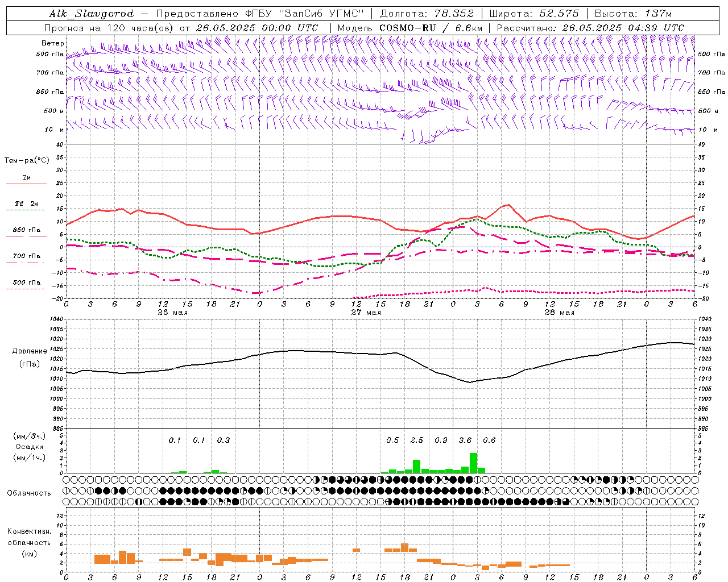This screenshot has height=582, width=728.
Task: Click the "27 мая" date label
Action: tap(366, 313)
